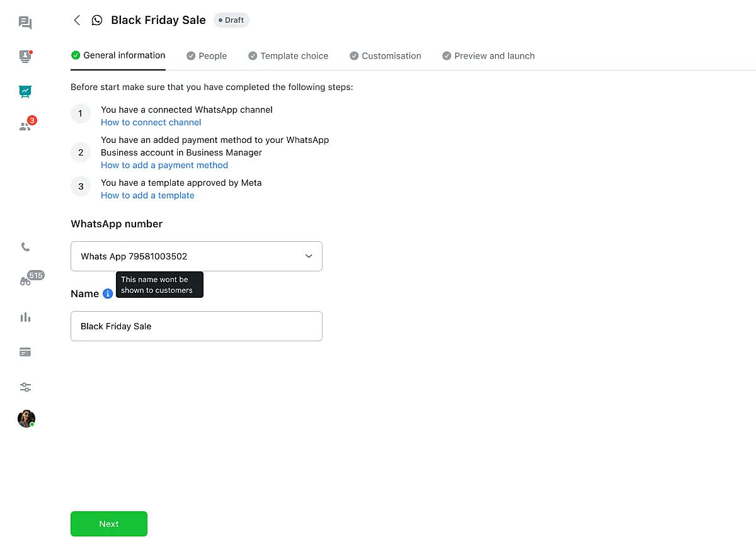Open the campaigns presentation chart icon
This screenshot has height=544, width=756.
[x=25, y=91]
